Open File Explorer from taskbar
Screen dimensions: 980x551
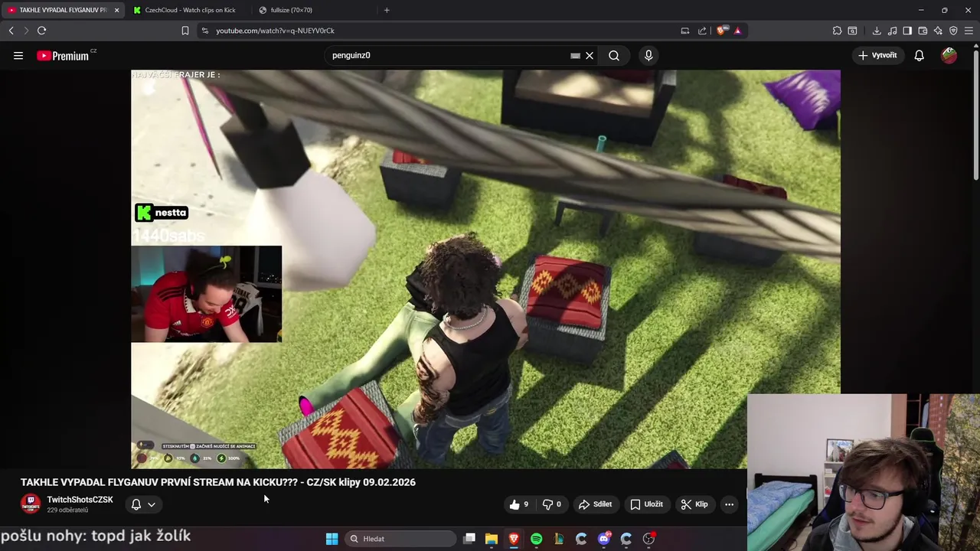(x=492, y=539)
